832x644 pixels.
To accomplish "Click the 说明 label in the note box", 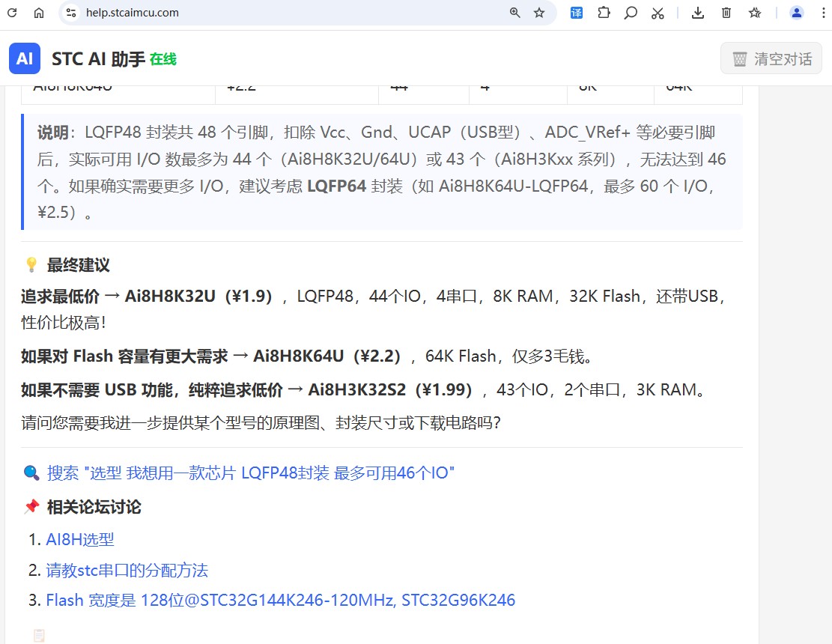I will coord(52,132).
